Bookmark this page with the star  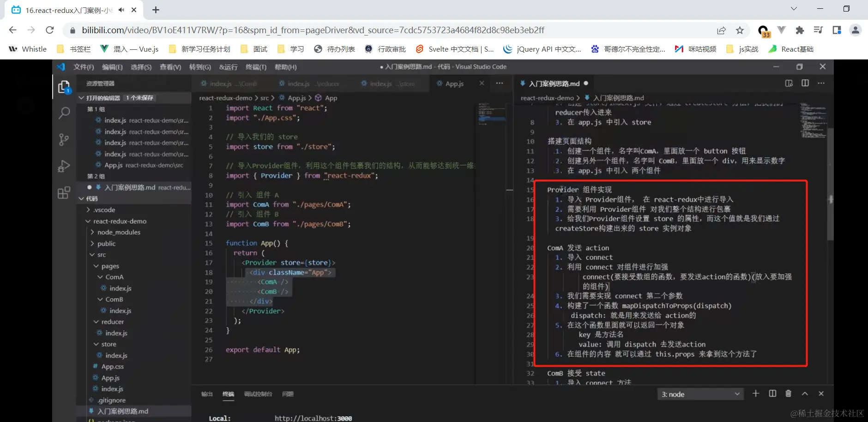coord(740,30)
